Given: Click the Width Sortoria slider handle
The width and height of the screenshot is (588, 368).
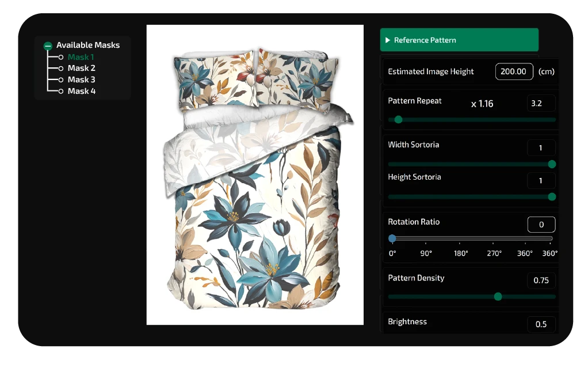Looking at the screenshot, I should pyautogui.click(x=551, y=164).
